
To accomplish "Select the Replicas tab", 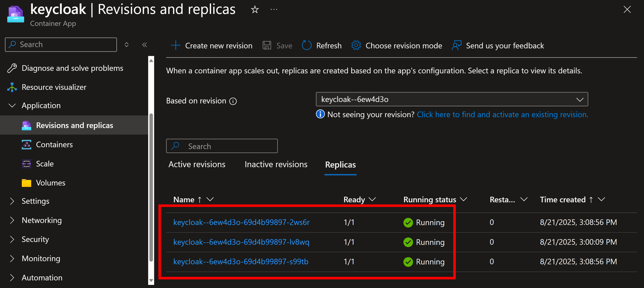I will point(340,165).
